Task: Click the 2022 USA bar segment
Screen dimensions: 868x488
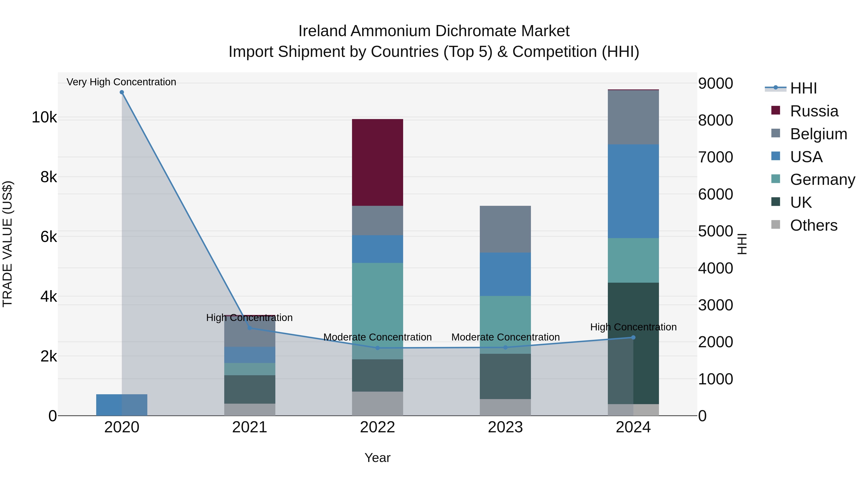Action: tap(377, 249)
